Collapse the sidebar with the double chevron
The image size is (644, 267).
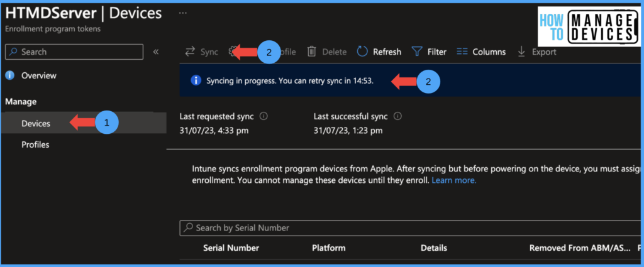156,52
